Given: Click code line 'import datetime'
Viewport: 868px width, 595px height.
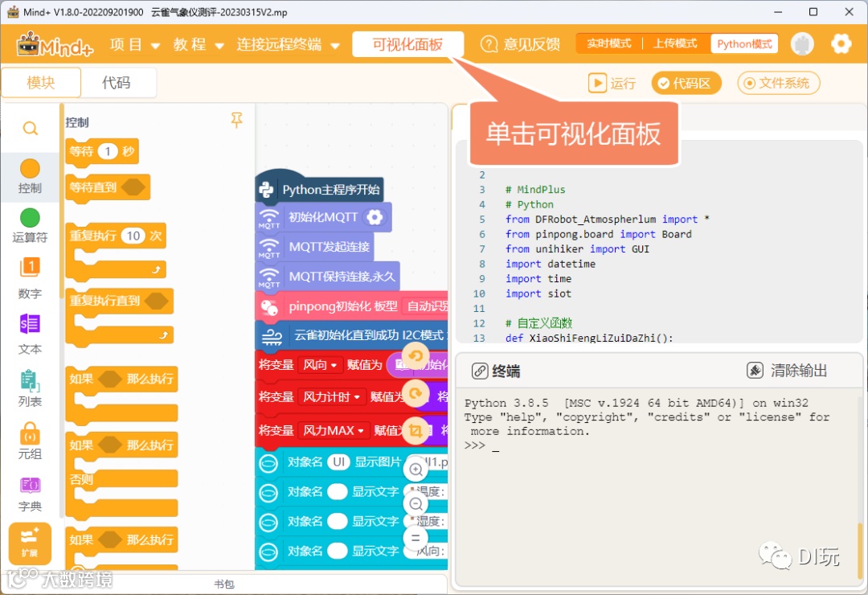Looking at the screenshot, I should pyautogui.click(x=551, y=264).
